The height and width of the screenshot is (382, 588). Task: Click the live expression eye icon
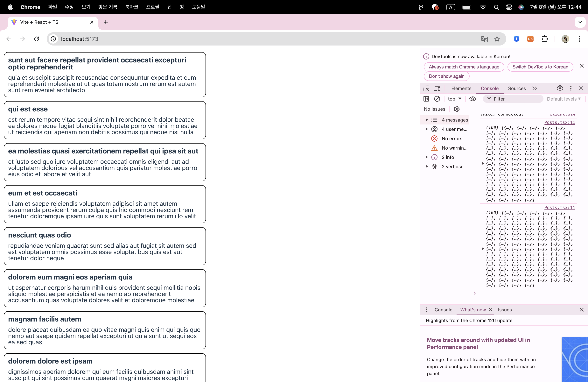472,99
